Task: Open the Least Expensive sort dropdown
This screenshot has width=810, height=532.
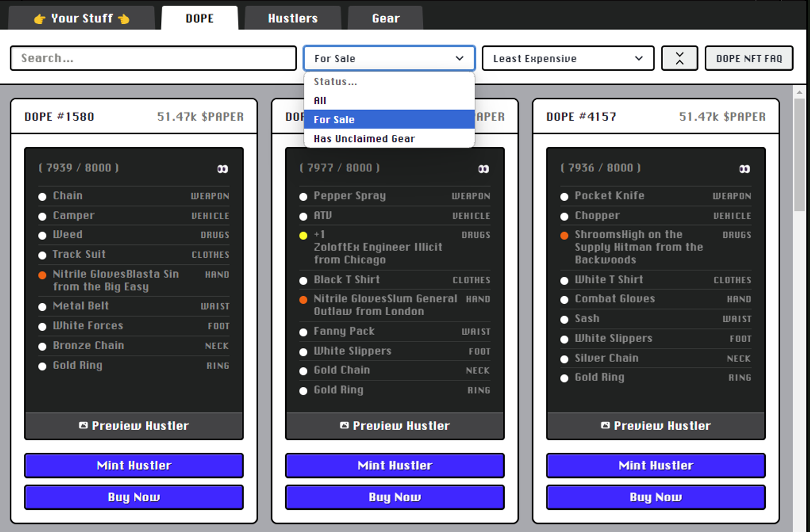Action: click(568, 58)
